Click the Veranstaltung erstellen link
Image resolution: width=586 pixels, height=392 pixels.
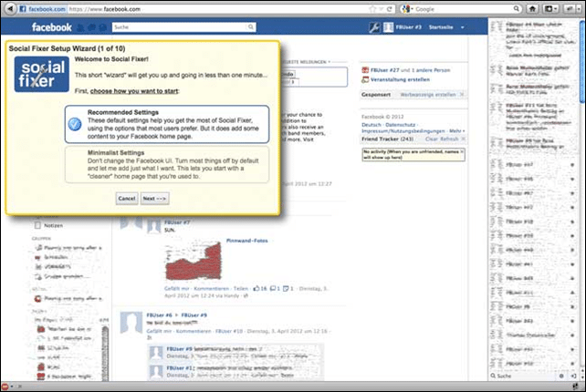pyautogui.click(x=400, y=79)
